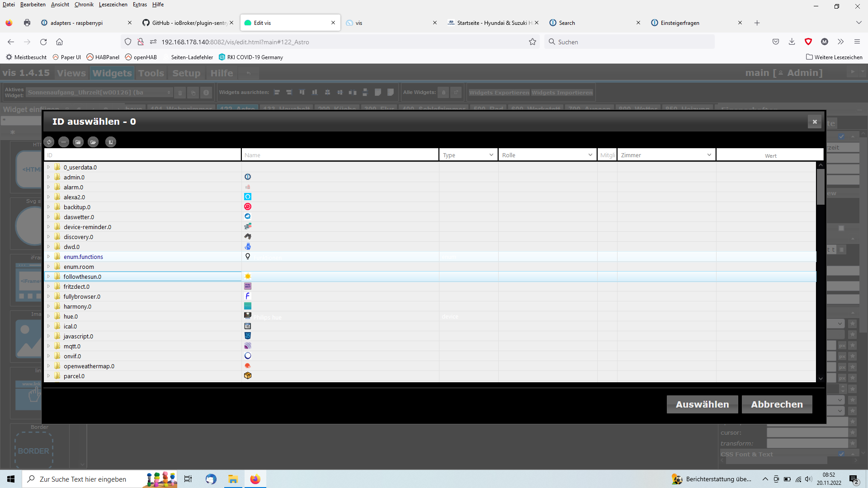Expand the enum.room node
The image size is (868, 488).
point(48,267)
